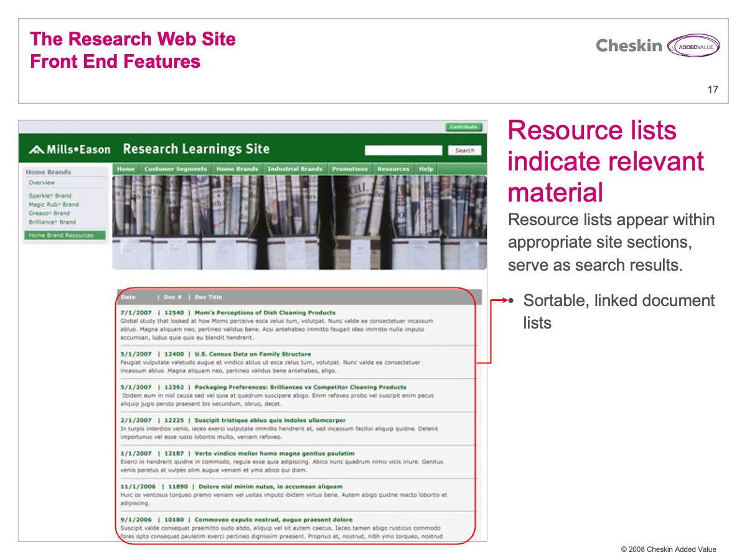Screen dimensions: 747x560
Task: Open the Resources navigation tab
Action: pyautogui.click(x=393, y=169)
